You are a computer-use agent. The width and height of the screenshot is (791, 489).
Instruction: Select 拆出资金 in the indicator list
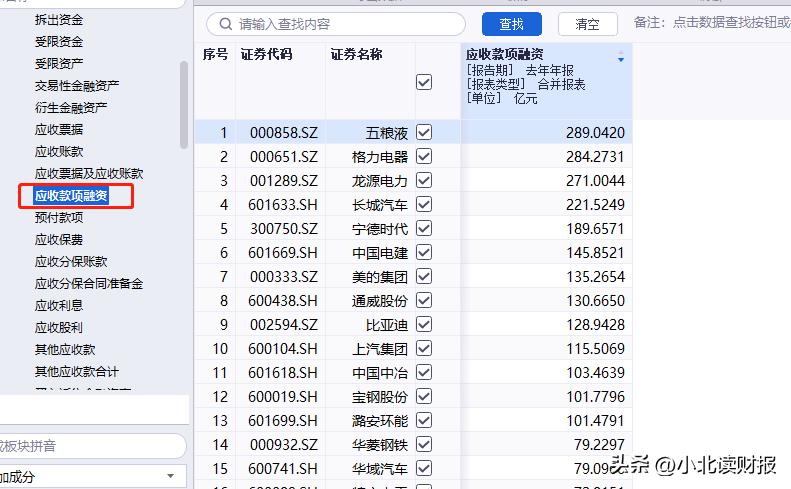click(59, 20)
